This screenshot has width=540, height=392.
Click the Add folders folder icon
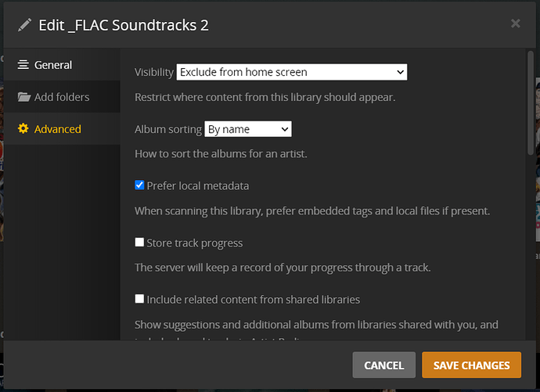pos(23,97)
